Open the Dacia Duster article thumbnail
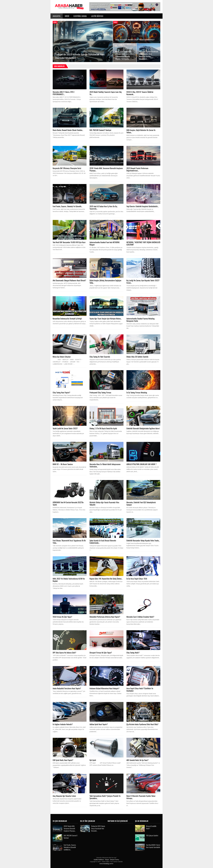The height and width of the screenshot is (868, 213). [x=70, y=118]
